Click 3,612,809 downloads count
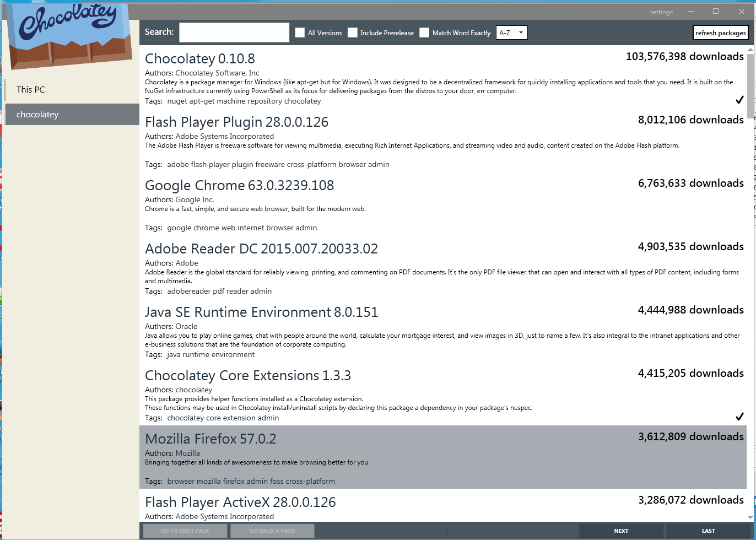756x540 pixels. pyautogui.click(x=691, y=436)
